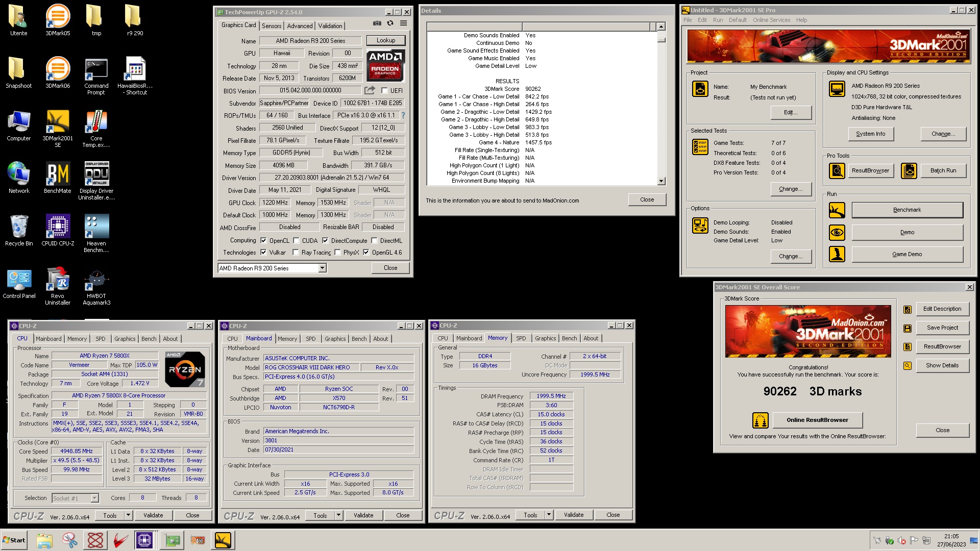Image resolution: width=980 pixels, height=551 pixels.
Task: Open HawaiiBiosReader shortcut icon
Action: click(135, 76)
